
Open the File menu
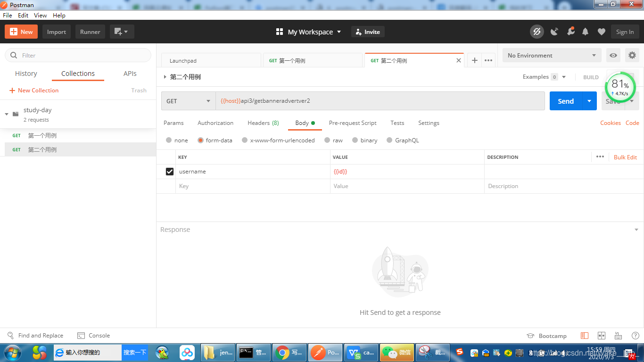pyautogui.click(x=8, y=15)
